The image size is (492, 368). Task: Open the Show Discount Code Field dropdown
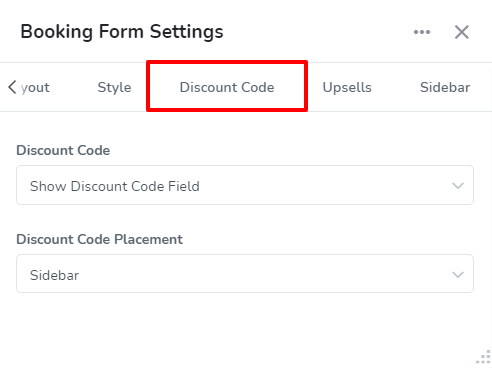tap(245, 185)
